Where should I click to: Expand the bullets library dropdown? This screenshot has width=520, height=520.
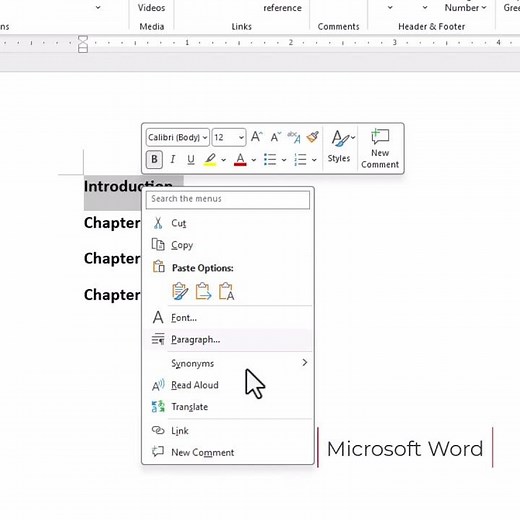(x=284, y=160)
